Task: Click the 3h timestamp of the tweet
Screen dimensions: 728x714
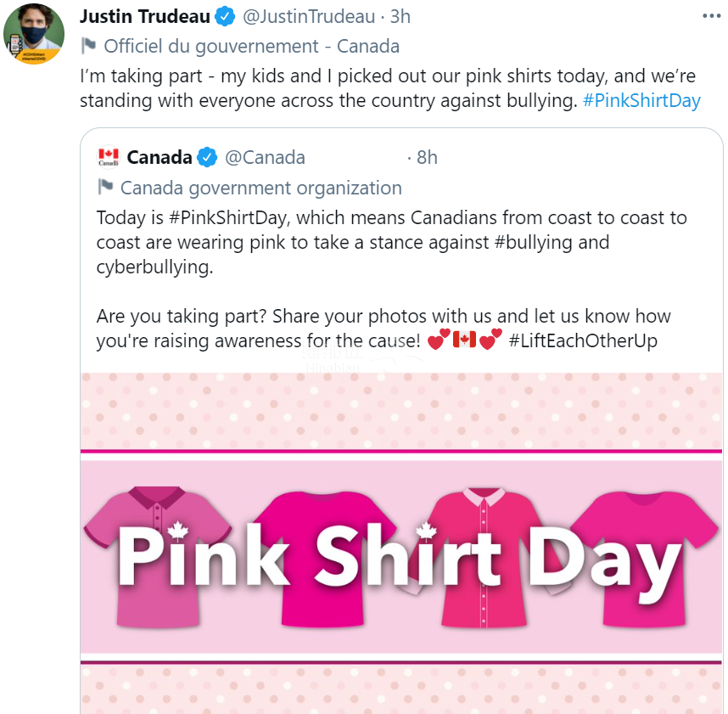Action: (x=400, y=17)
